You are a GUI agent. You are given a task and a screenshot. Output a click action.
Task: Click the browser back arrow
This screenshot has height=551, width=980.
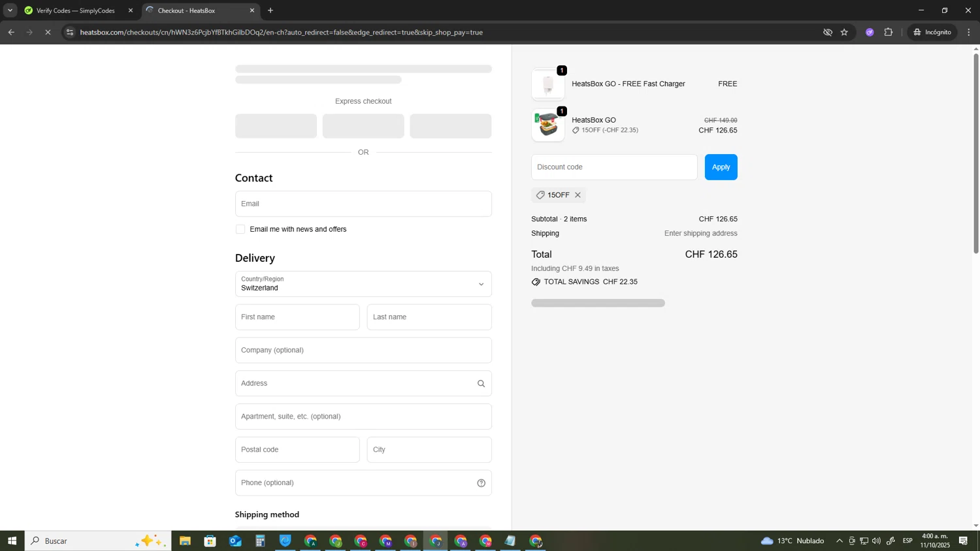11,32
